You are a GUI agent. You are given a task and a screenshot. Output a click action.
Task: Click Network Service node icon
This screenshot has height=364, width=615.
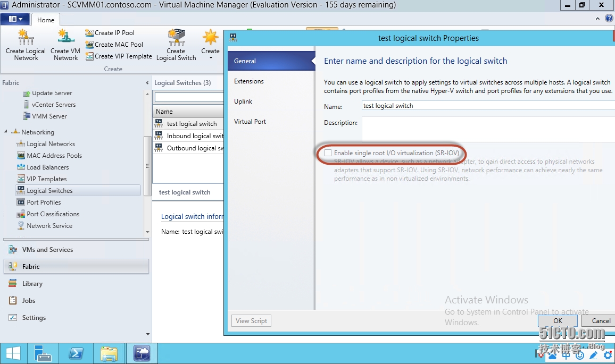point(21,226)
